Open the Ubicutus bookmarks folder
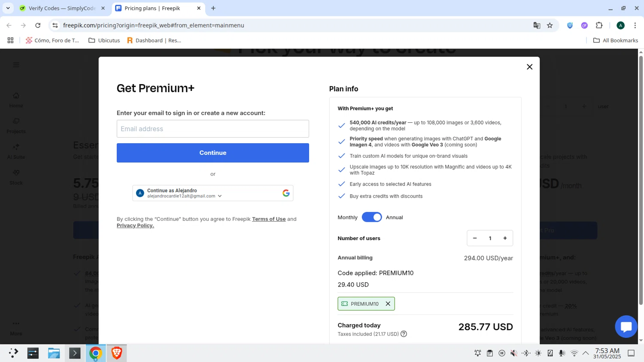Image resolution: width=644 pixels, height=362 pixels. [104, 40]
